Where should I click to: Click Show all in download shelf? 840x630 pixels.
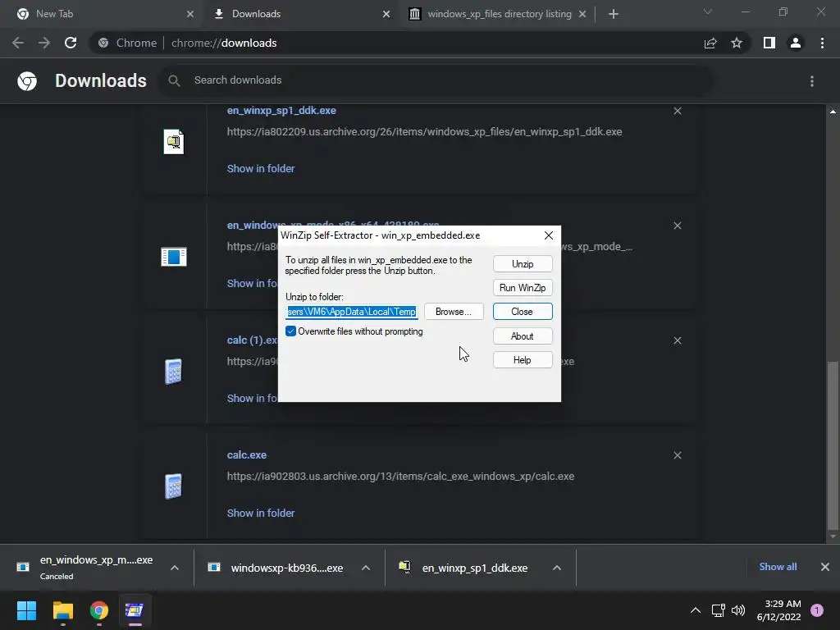tap(778, 567)
